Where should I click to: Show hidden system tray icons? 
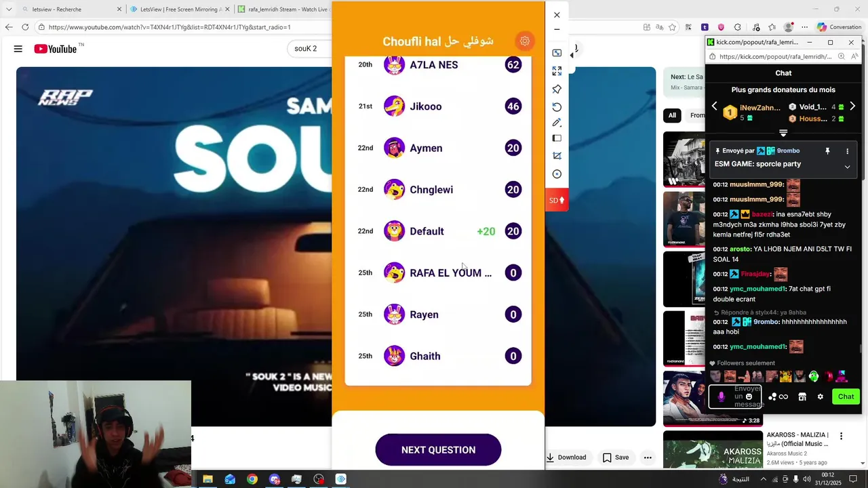tap(764, 479)
